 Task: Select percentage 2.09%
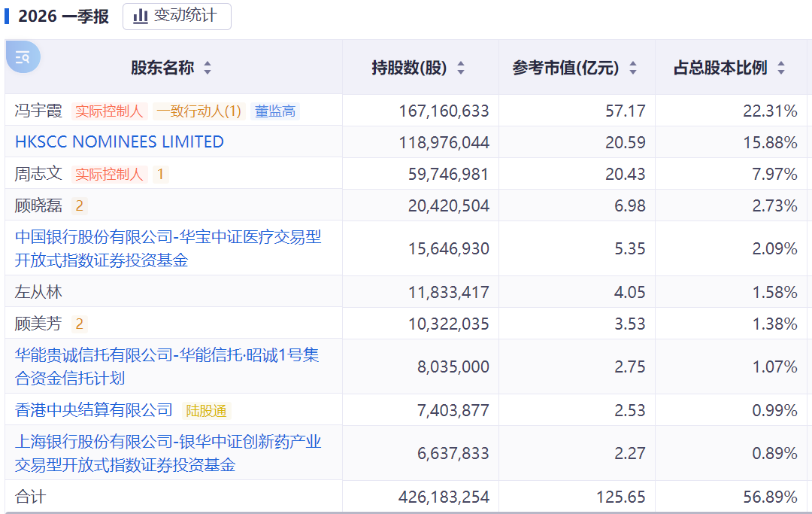(x=774, y=248)
